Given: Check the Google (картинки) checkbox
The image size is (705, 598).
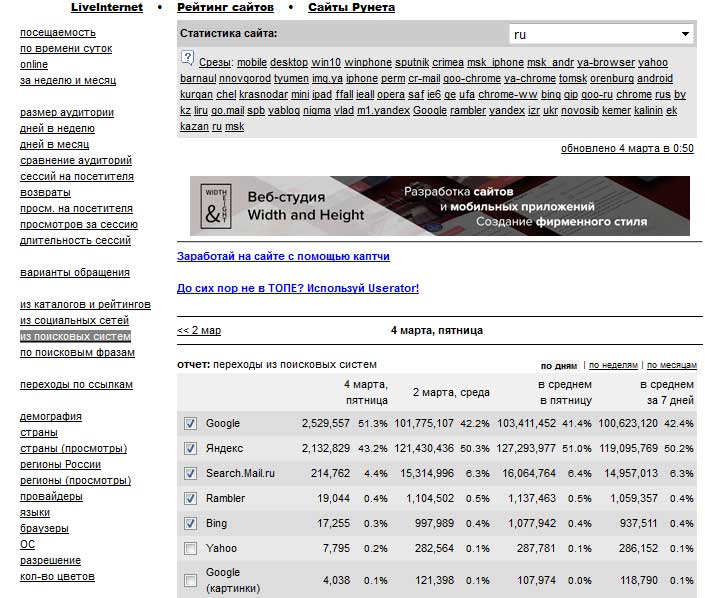Looking at the screenshot, I should coord(190,580).
